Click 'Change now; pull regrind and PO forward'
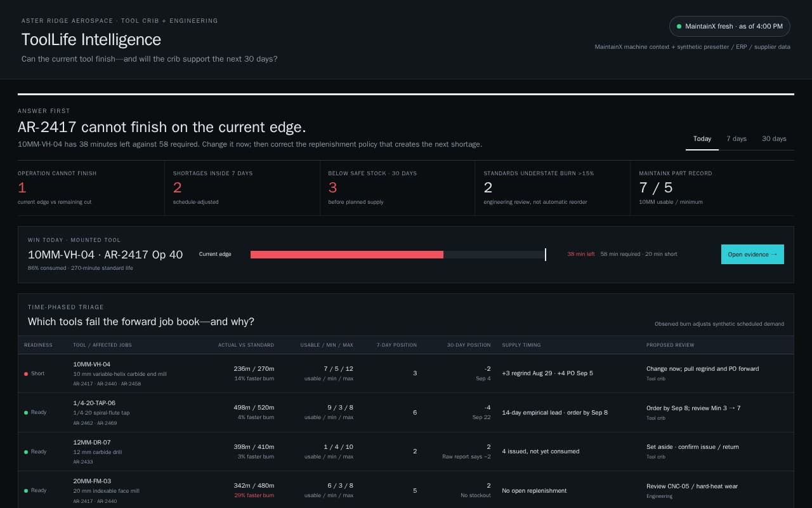 click(703, 368)
